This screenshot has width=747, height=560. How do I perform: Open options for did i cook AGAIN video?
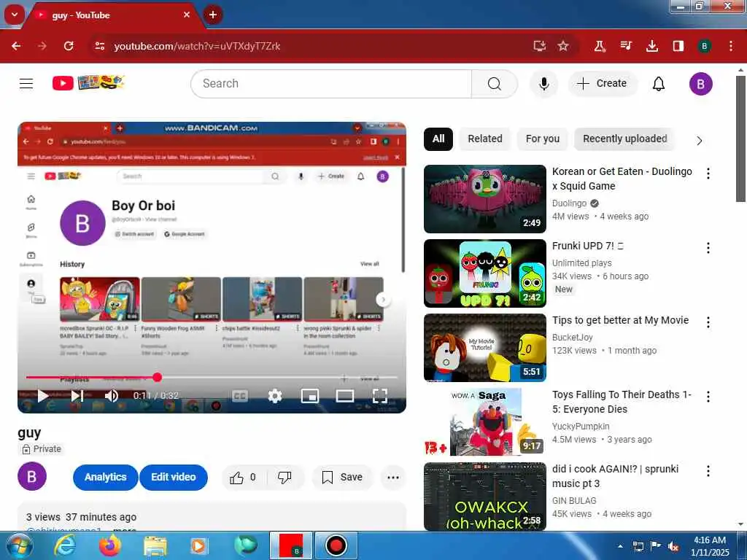pos(708,471)
